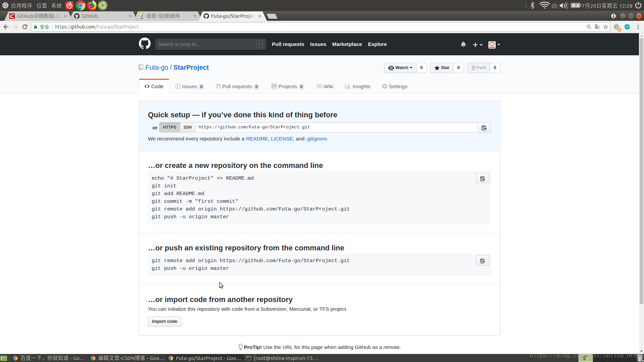The width and height of the screenshot is (644, 362).
Task: Reload the current page
Action: click(25, 27)
